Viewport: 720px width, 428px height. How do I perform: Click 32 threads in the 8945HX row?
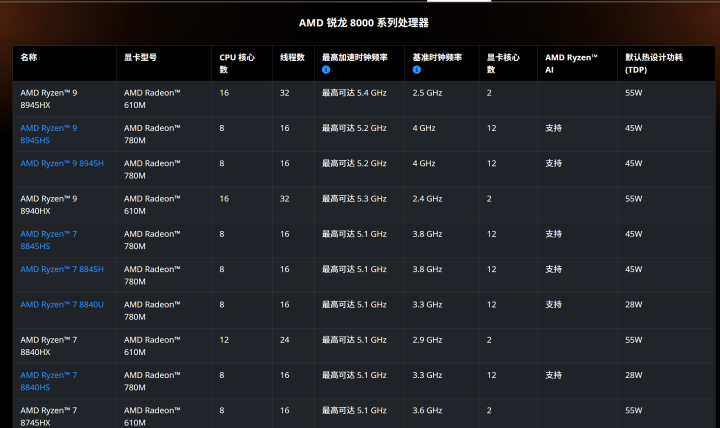[x=285, y=93]
